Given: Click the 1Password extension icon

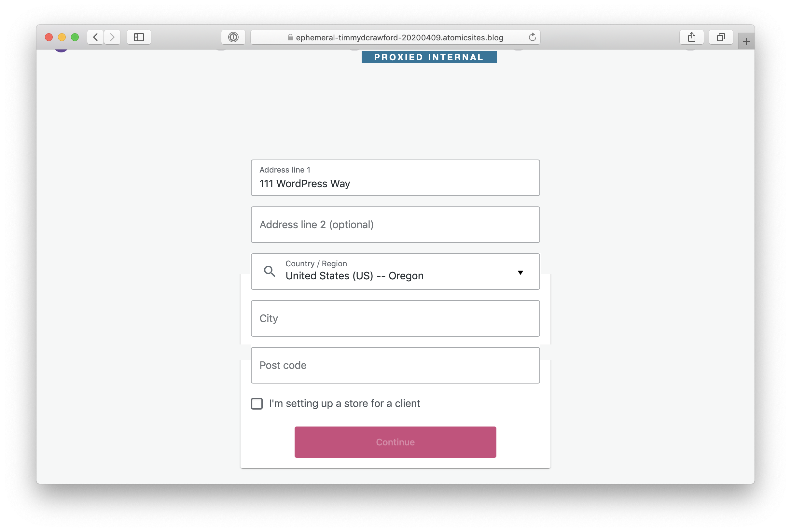Looking at the screenshot, I should [233, 37].
